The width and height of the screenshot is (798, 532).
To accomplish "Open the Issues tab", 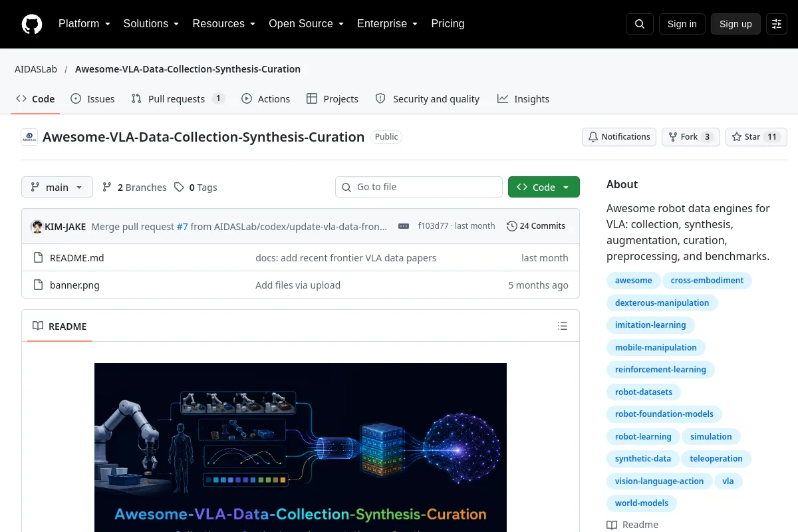I will pos(92,98).
